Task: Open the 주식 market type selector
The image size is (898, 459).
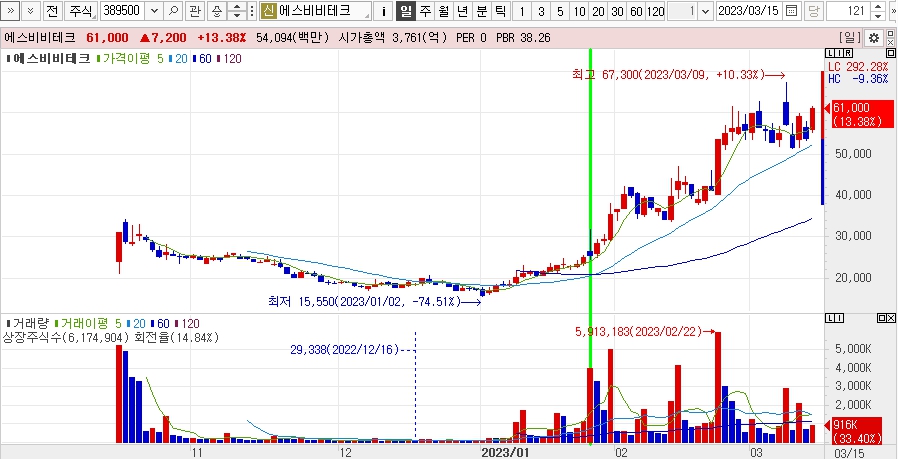Action: tap(80, 10)
